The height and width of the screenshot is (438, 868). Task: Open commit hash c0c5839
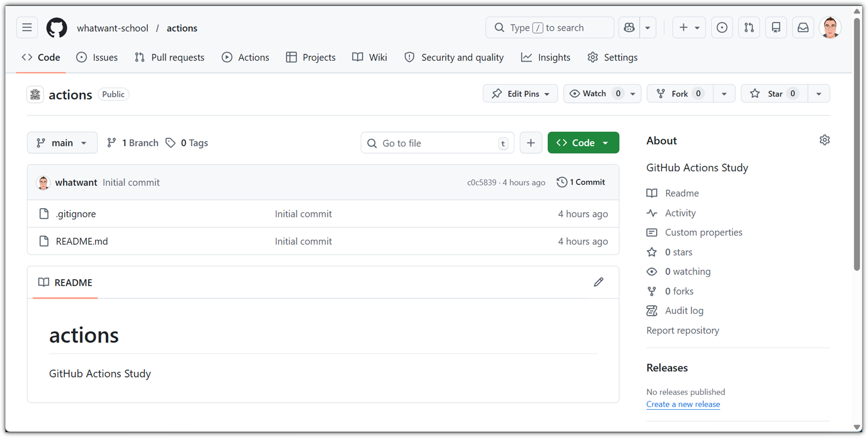(481, 182)
